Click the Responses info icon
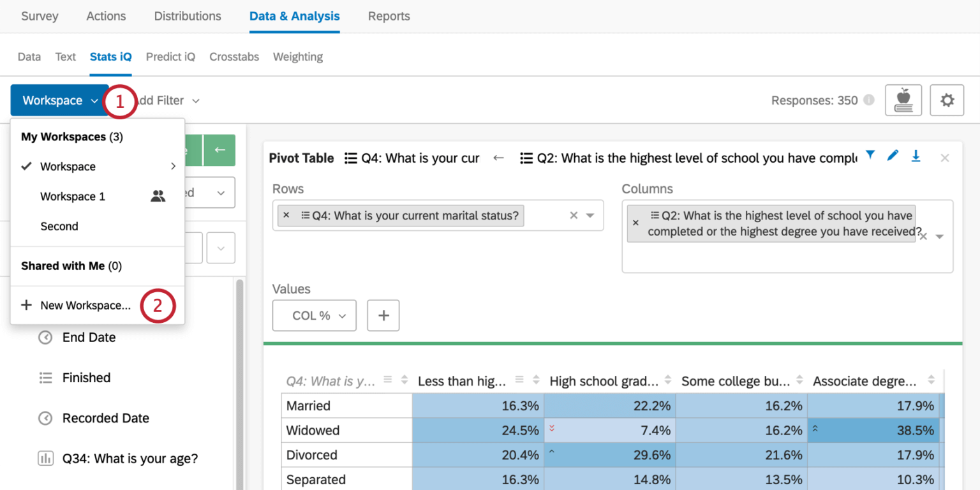This screenshot has width=980, height=490. (x=868, y=100)
